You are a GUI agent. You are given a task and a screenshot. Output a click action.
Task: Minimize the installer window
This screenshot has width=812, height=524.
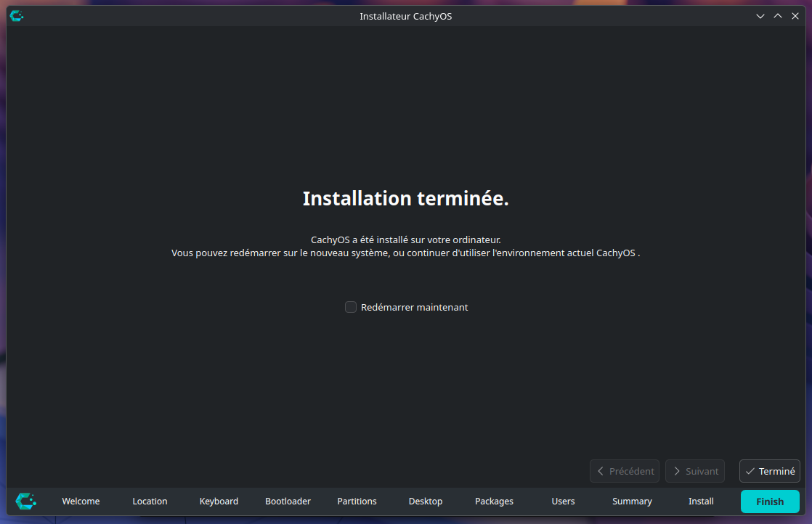point(760,16)
